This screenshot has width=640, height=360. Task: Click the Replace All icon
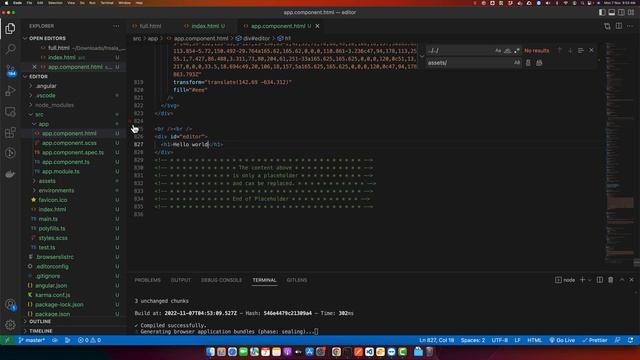pyautogui.click(x=539, y=63)
